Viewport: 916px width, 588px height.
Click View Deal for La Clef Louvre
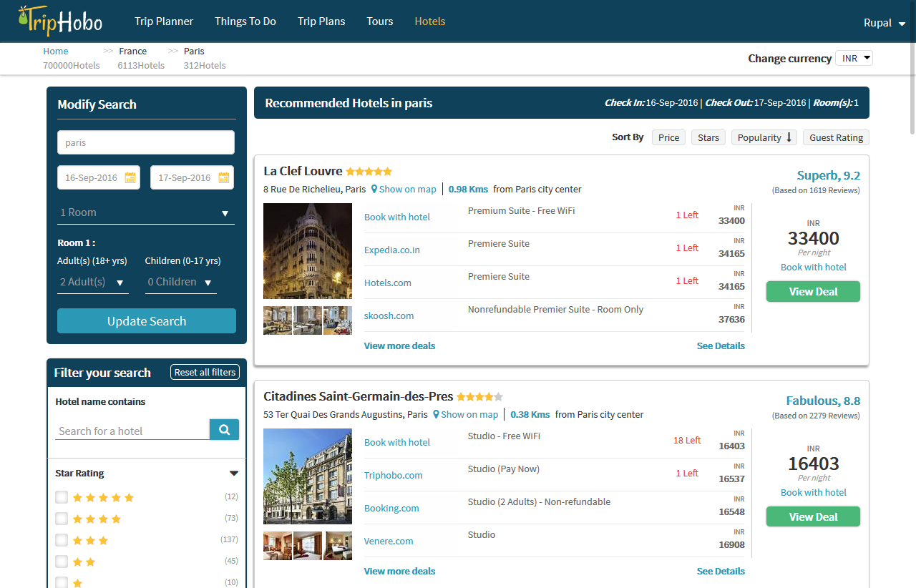click(x=813, y=292)
